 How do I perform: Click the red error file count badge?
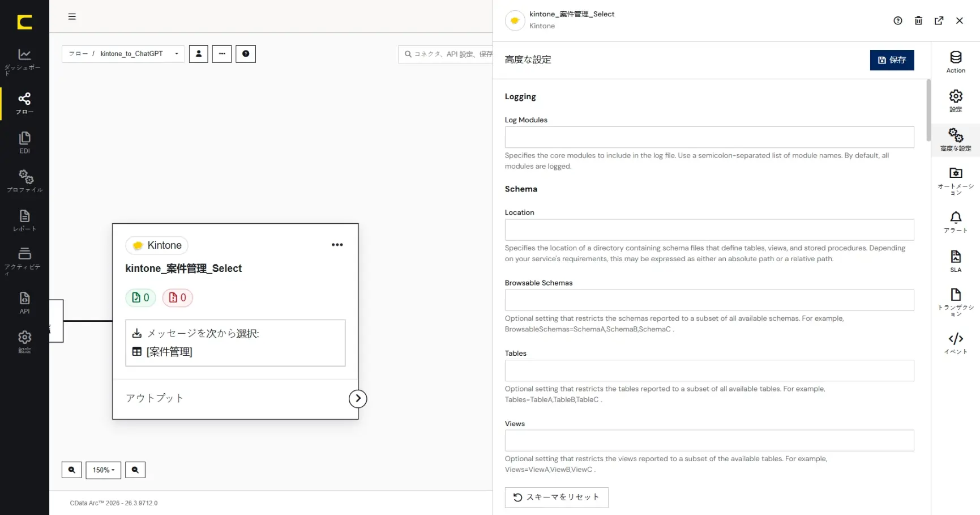[178, 297]
